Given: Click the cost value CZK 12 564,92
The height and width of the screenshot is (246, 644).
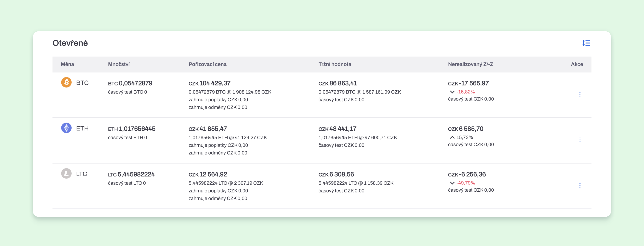Looking at the screenshot, I should 208,174.
